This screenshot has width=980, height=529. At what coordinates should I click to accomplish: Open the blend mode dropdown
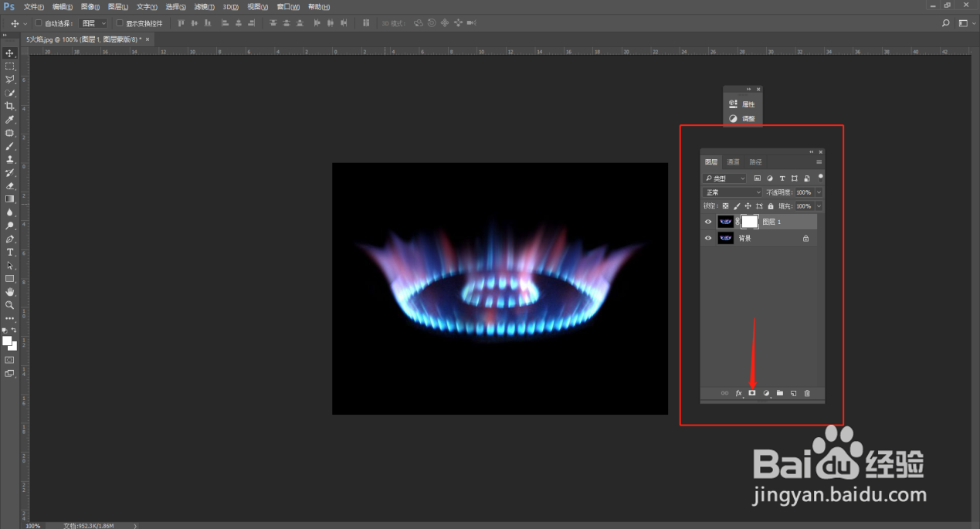click(732, 192)
